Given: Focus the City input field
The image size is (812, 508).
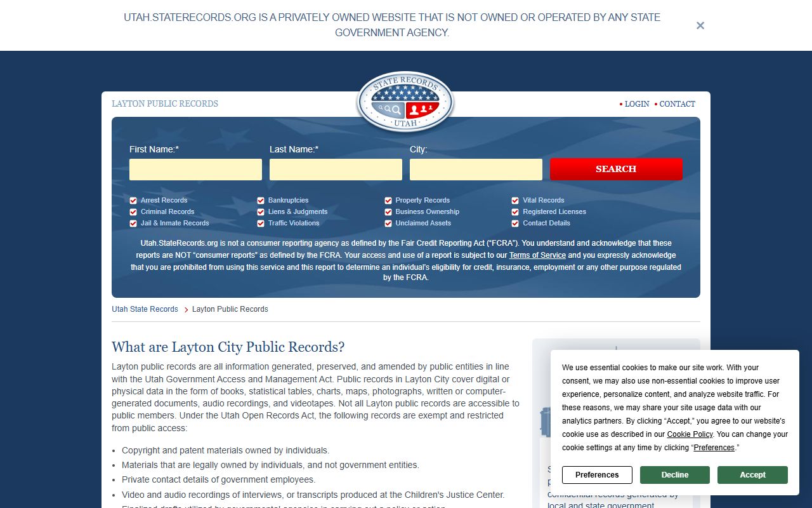Looking at the screenshot, I should [476, 170].
